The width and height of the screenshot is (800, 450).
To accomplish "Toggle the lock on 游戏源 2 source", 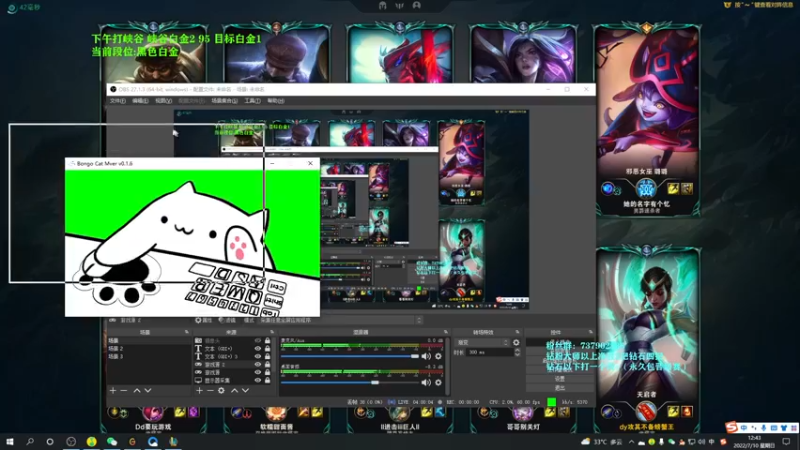I will [267, 364].
